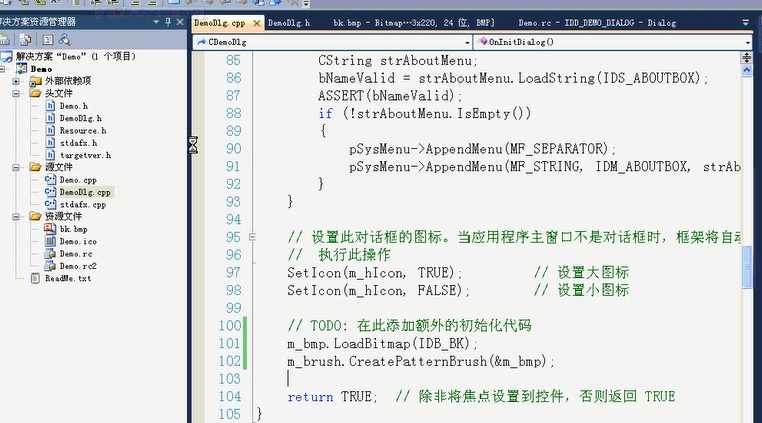Click the properties icon in Solution Explorer toolbar
762x423 pixels.
[5, 40]
